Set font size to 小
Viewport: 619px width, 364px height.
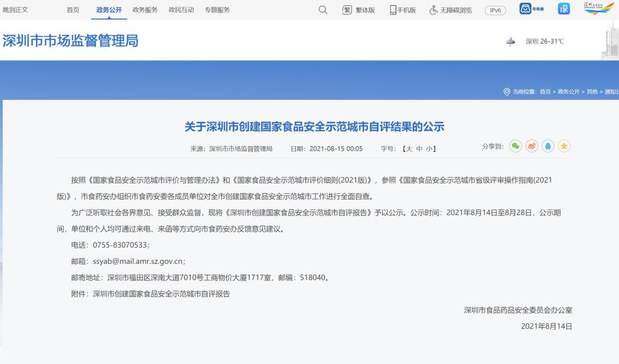(x=429, y=148)
